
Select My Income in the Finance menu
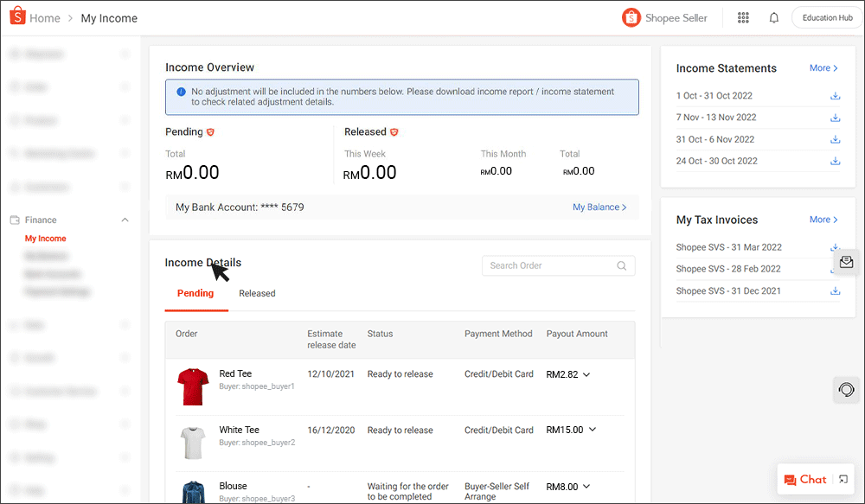(45, 239)
